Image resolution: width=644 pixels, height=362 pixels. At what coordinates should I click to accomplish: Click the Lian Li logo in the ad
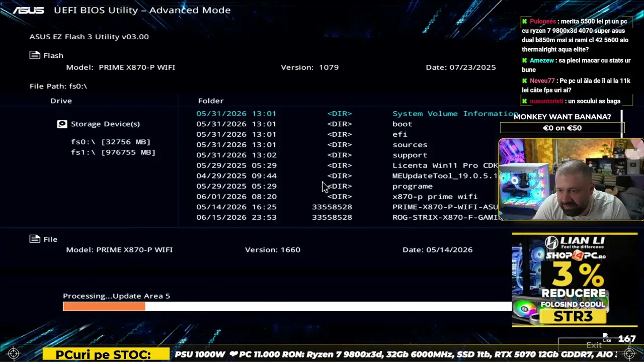(575, 242)
